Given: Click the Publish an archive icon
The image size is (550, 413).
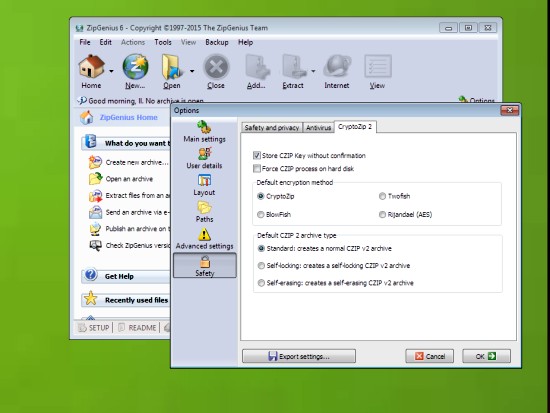Looking at the screenshot, I should [x=95, y=229].
